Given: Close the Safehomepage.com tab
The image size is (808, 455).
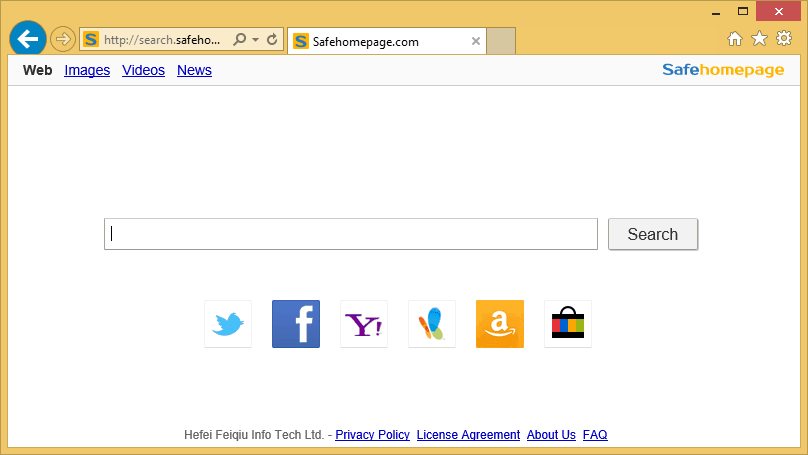Looking at the screenshot, I should [476, 41].
